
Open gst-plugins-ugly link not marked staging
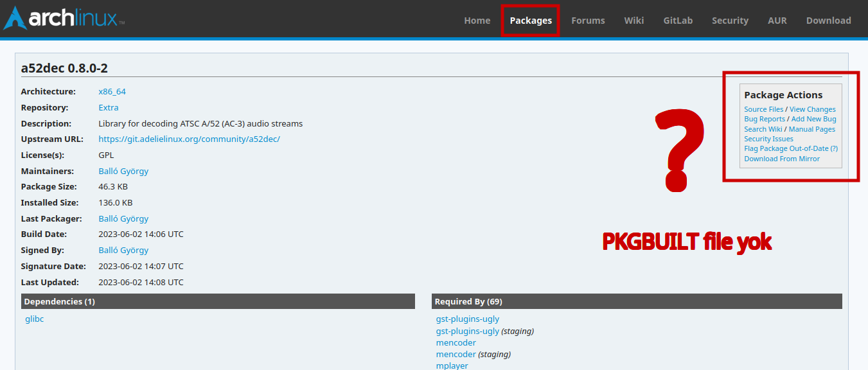coord(468,319)
